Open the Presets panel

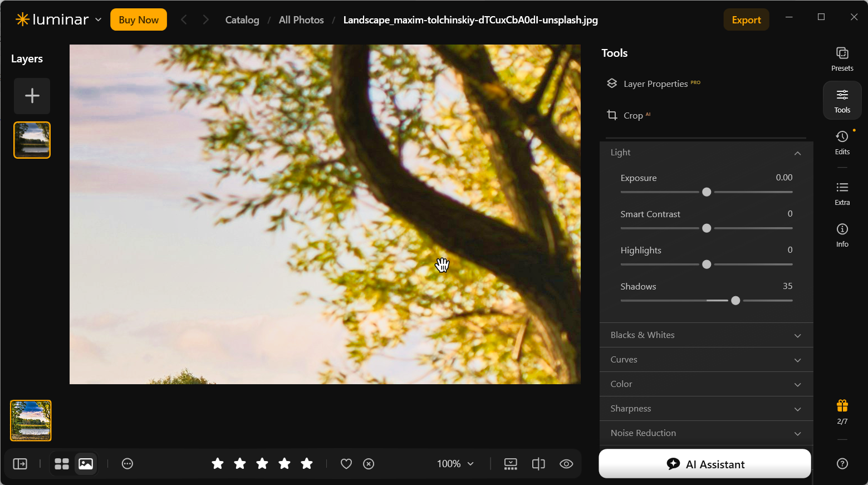(842, 59)
